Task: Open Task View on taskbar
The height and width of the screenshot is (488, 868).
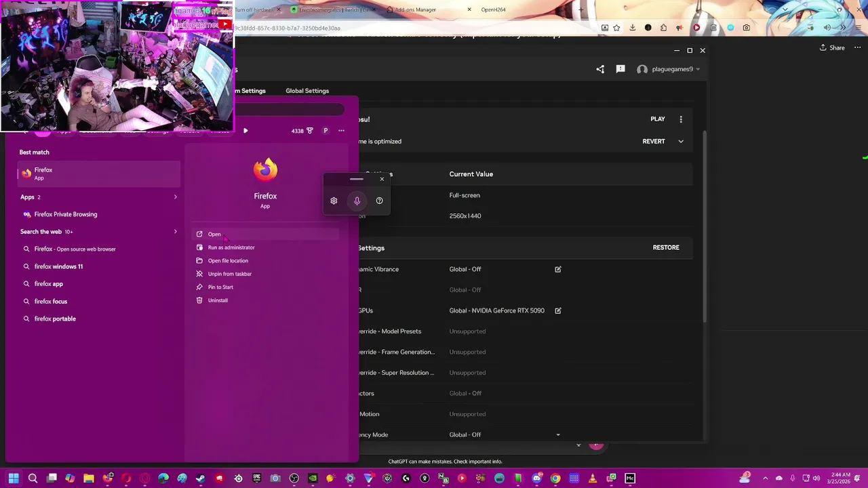Action: pos(52,479)
